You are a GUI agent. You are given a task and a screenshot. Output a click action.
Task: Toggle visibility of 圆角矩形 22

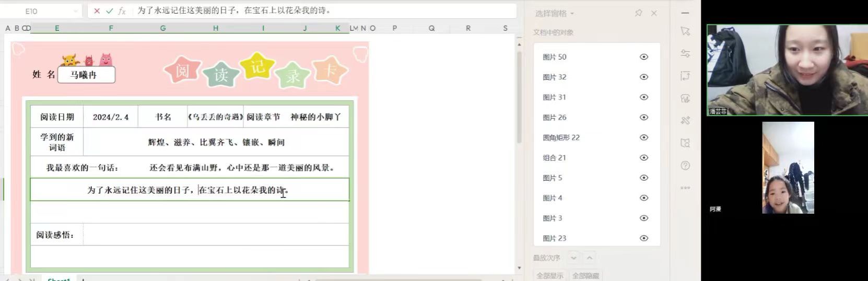pos(644,137)
